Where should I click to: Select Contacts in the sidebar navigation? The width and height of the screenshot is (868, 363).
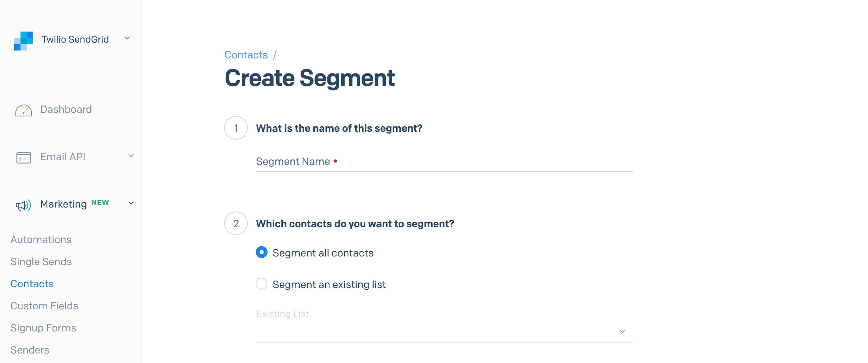[32, 284]
